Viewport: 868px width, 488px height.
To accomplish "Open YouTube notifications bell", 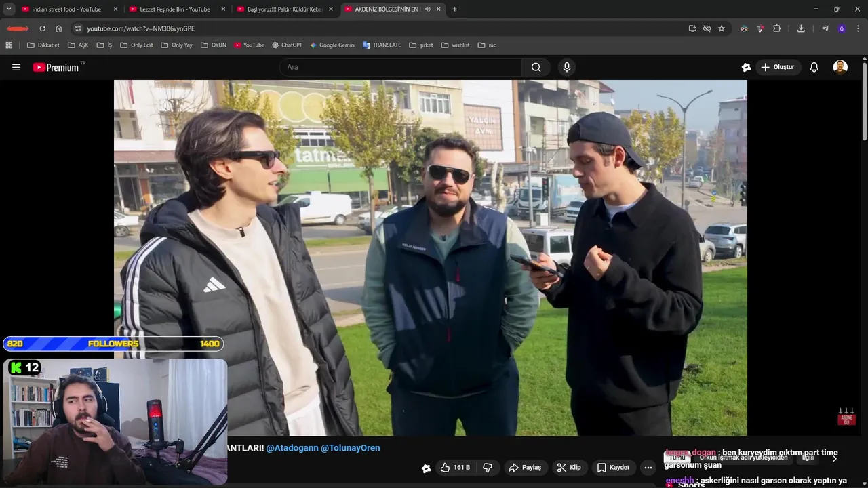I will click(814, 67).
